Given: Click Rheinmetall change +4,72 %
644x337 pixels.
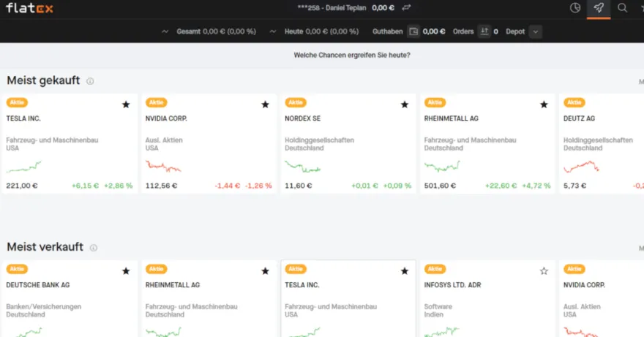Looking at the screenshot, I should click(536, 186).
